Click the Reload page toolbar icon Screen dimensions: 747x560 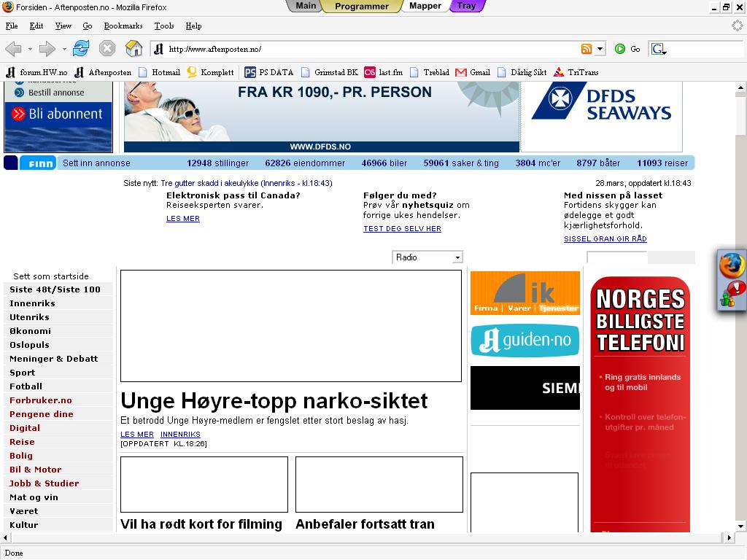pyautogui.click(x=81, y=49)
